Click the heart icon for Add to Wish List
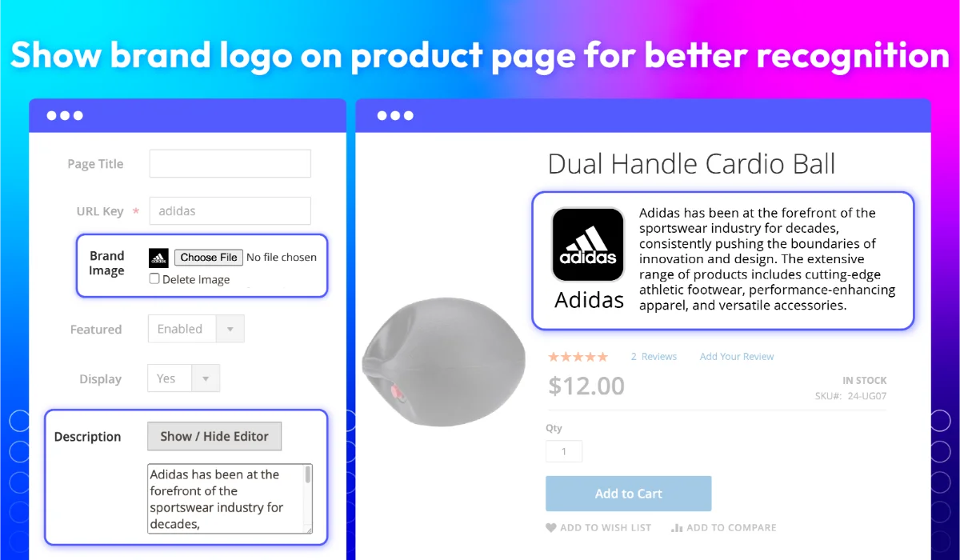 coord(550,528)
